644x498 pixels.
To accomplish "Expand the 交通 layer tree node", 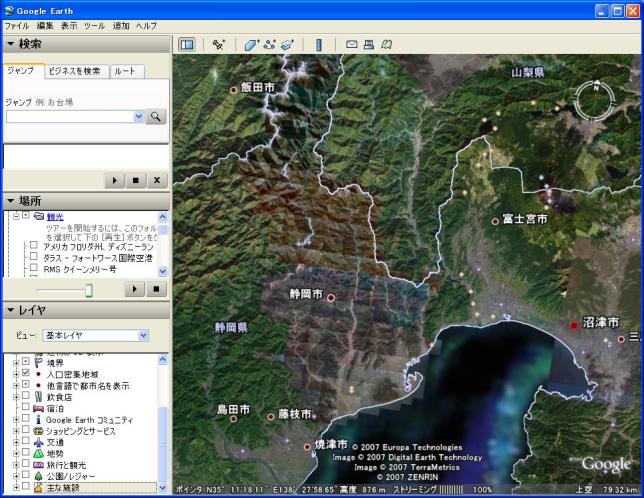I will (16, 443).
